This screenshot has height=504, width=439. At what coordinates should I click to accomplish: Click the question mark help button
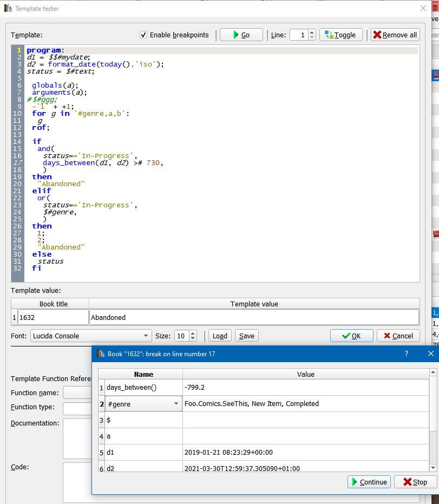click(x=407, y=354)
